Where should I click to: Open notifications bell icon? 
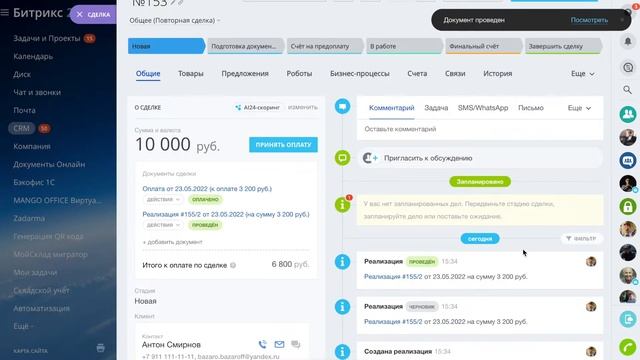coord(628,41)
